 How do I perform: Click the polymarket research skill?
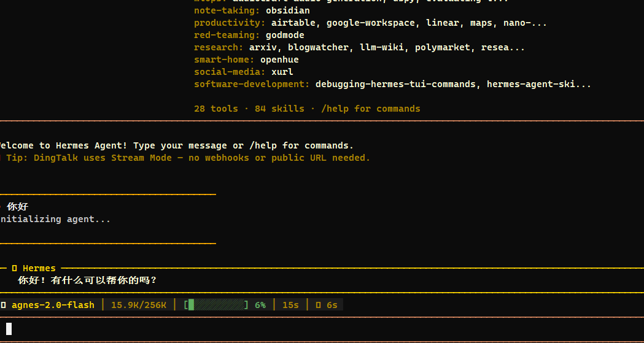[x=443, y=48]
